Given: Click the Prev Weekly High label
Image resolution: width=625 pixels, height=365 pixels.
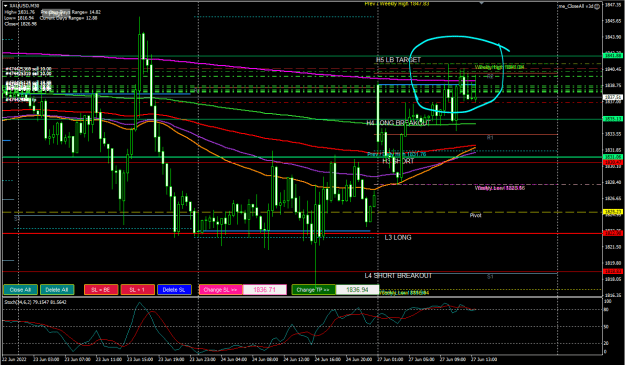Looking at the screenshot, I should (x=397, y=4).
